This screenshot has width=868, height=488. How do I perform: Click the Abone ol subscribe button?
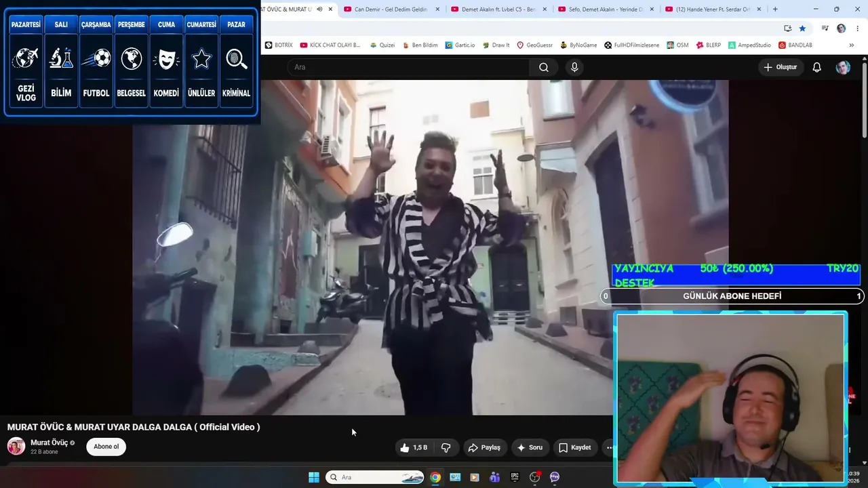(106, 447)
